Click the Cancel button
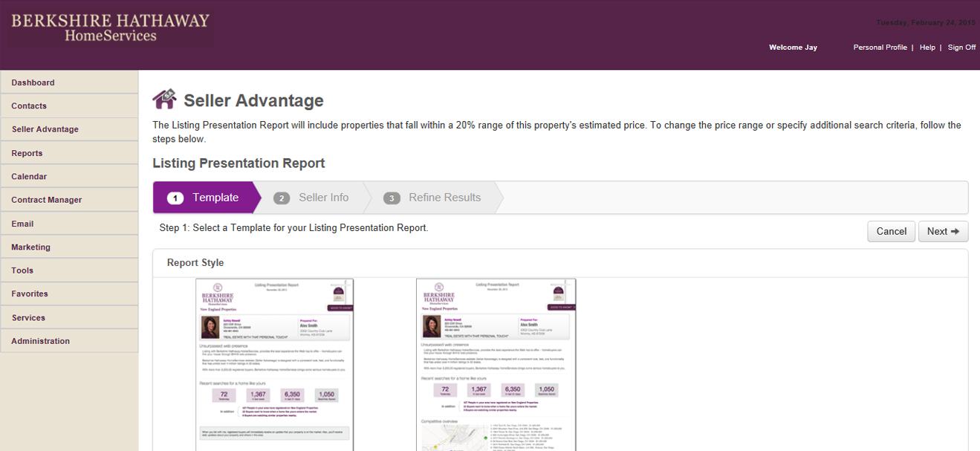This screenshot has height=451, width=980. [891, 231]
